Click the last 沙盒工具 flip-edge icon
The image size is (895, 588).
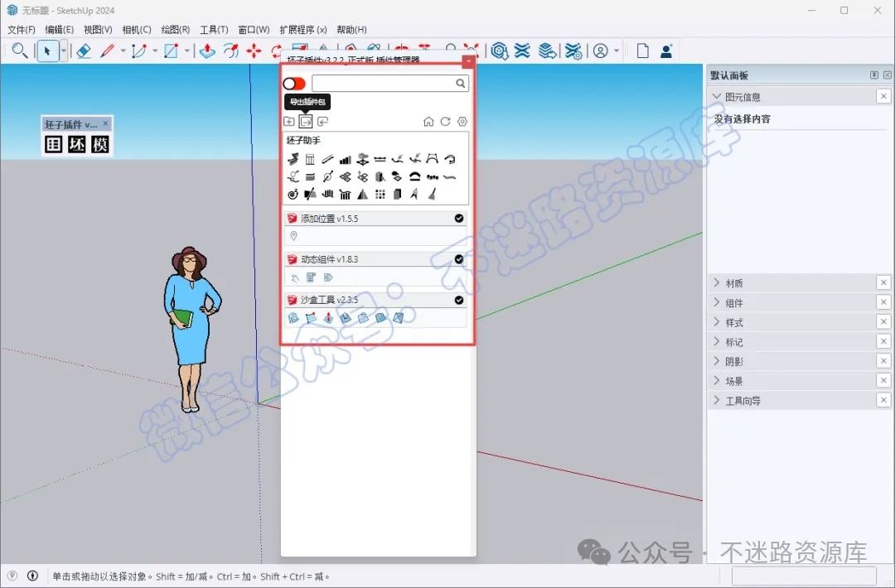click(x=399, y=318)
